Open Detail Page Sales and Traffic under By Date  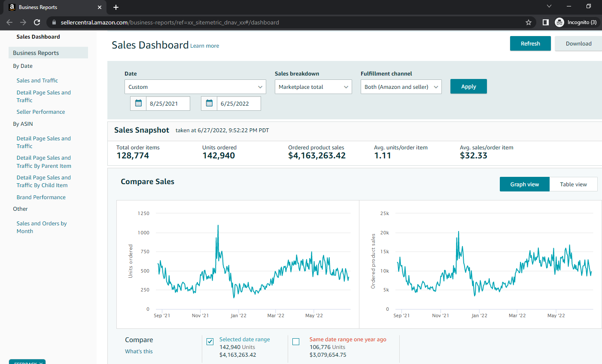[x=44, y=97]
